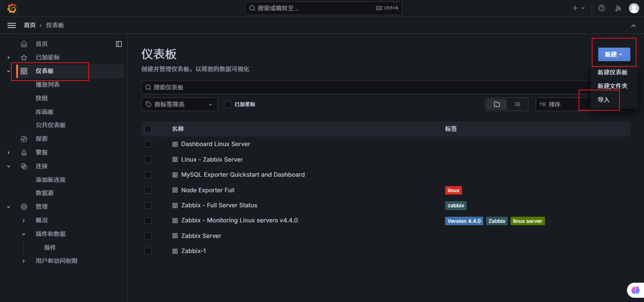Click the Grafana logo icon
This screenshot has height=302, width=644.
(12, 8)
